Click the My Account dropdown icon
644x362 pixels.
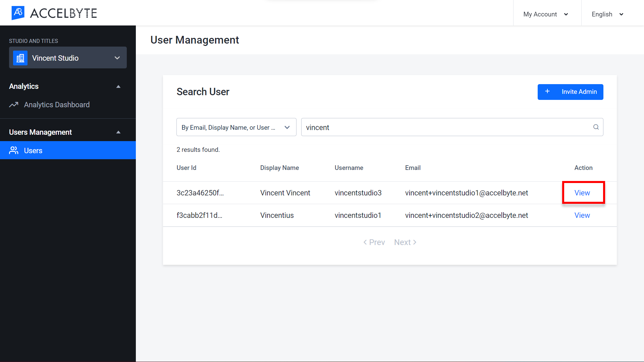point(567,14)
